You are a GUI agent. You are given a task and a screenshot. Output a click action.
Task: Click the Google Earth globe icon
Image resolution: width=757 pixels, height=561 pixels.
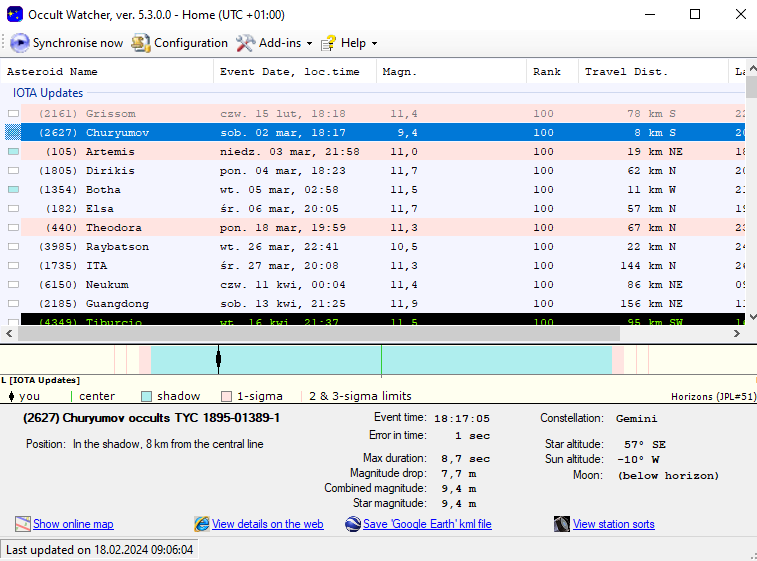(x=353, y=524)
